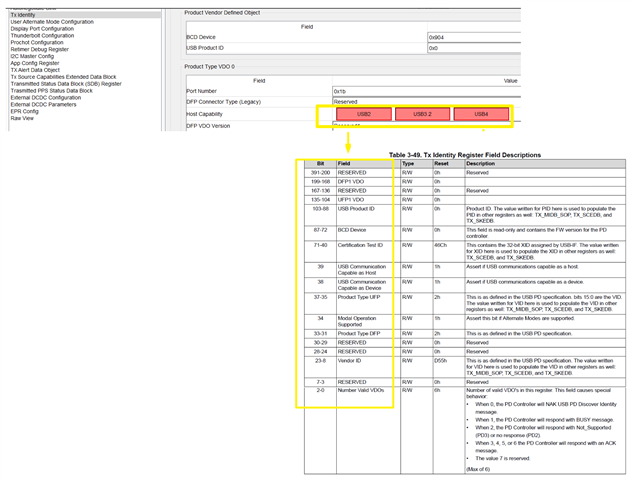
Task: Open Retimer Debug Register entry
Action: pos(40,49)
